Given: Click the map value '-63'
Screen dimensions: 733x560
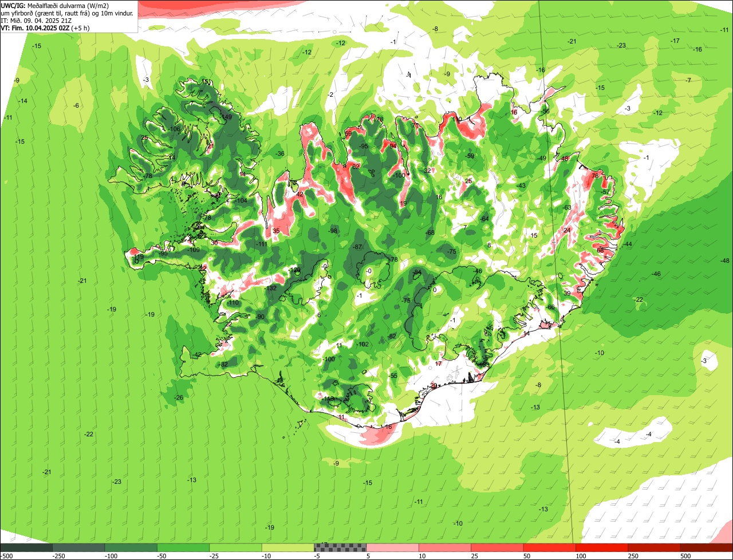Looking at the screenshot, I should [x=567, y=208].
